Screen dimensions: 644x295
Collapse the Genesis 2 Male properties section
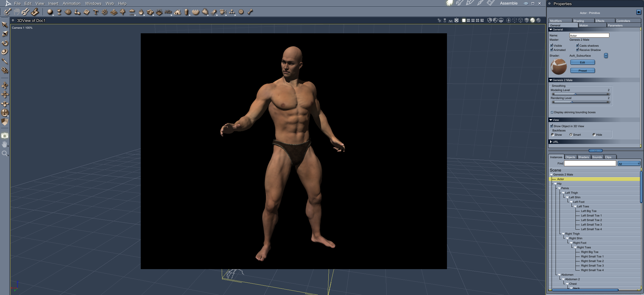point(551,80)
